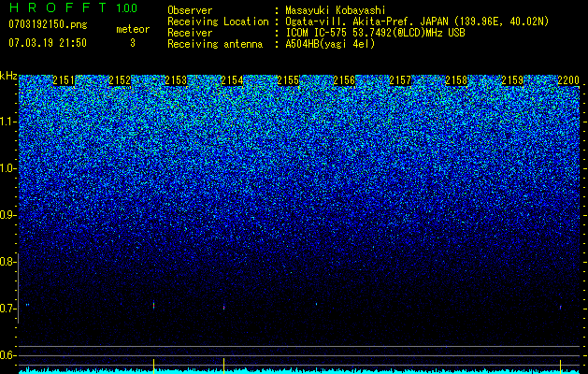The height and width of the screenshot is (374, 588).
Task: Click the 0.8 frequency axis label
Action: [8, 262]
